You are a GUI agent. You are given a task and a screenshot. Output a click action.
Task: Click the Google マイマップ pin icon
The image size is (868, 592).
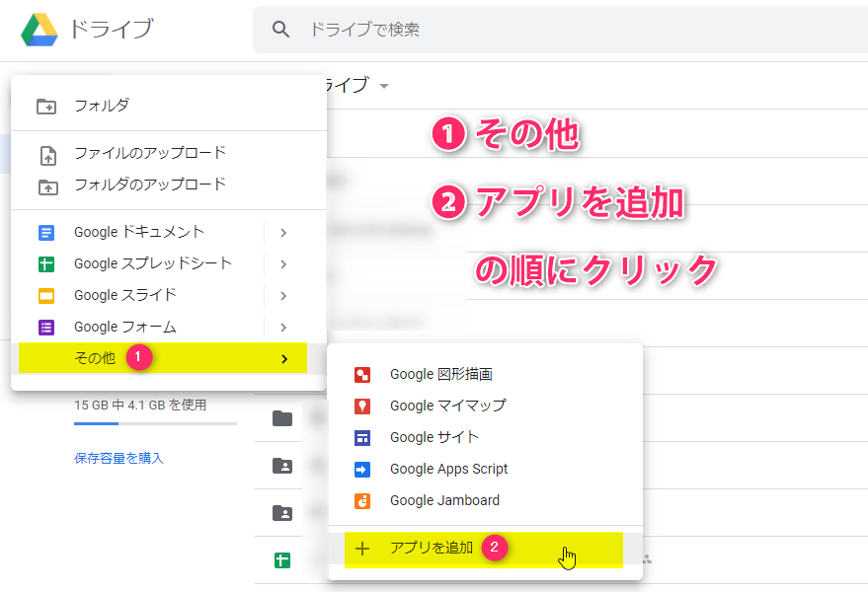coord(362,407)
